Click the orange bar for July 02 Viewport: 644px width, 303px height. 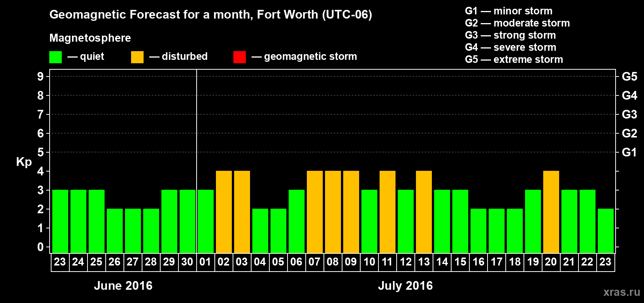[224, 212]
